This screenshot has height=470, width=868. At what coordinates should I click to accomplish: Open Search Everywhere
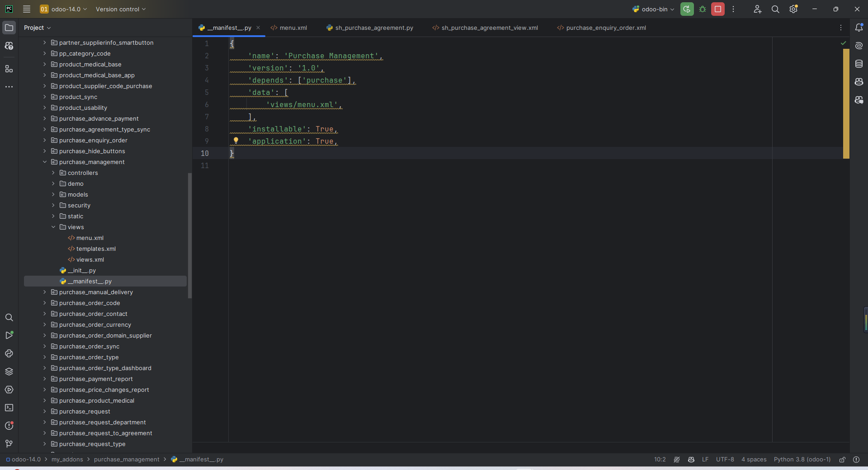point(775,9)
